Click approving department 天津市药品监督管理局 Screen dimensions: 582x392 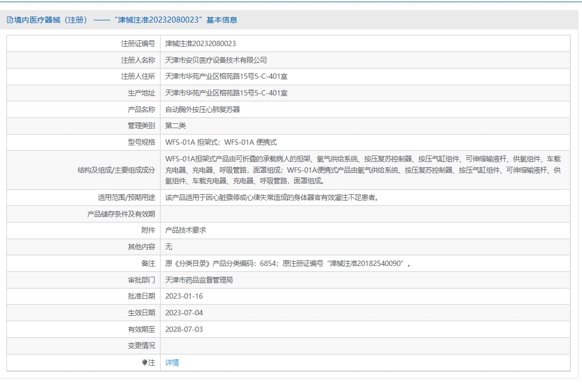pos(199,280)
